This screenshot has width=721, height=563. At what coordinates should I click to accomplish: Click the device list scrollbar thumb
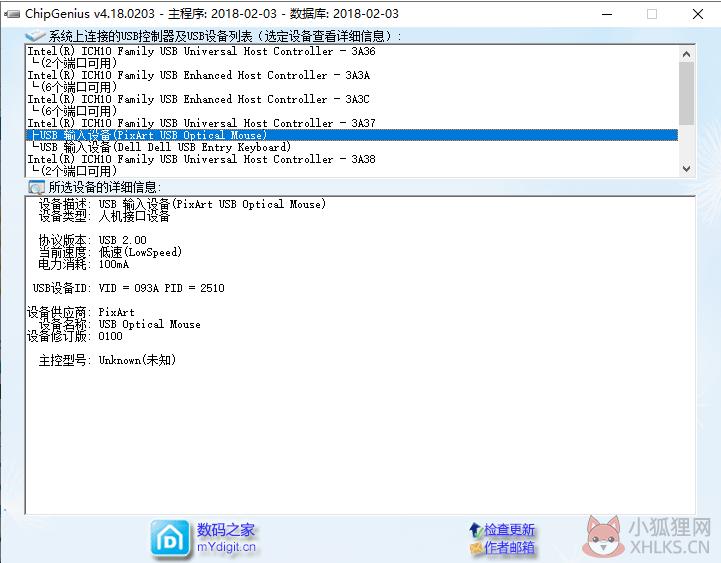pyautogui.click(x=686, y=93)
